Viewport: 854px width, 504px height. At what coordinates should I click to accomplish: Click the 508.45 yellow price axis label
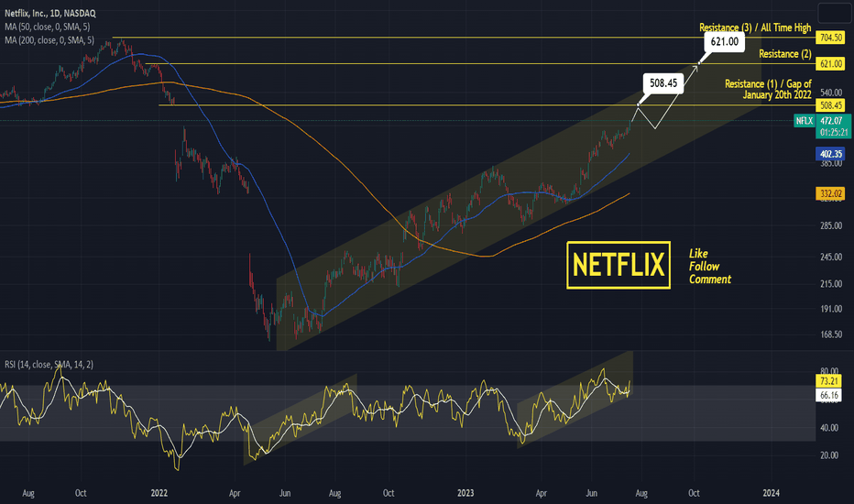coord(830,105)
